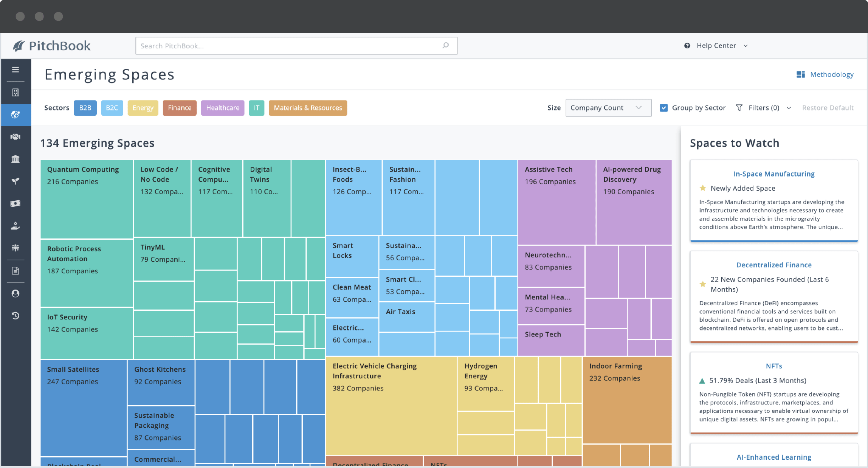The width and height of the screenshot is (868, 468).
Task: Select the seedling icon in the sidebar
Action: [x=15, y=181]
